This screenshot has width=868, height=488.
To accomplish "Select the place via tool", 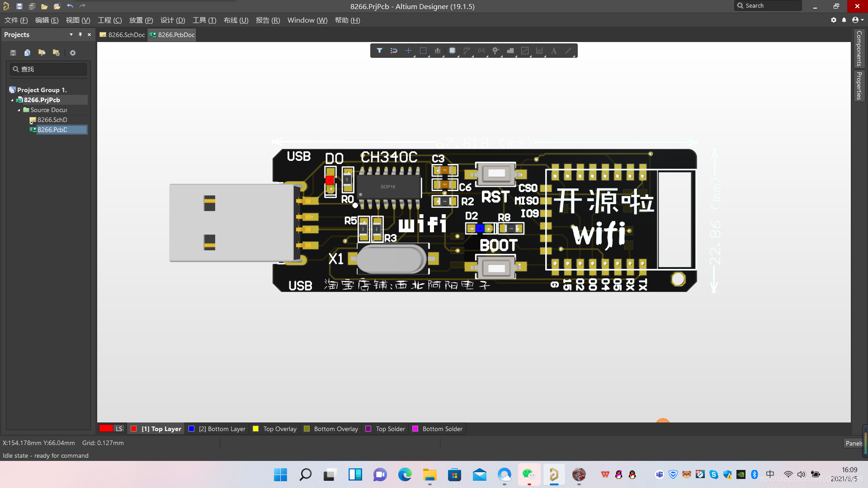I will coord(496,51).
